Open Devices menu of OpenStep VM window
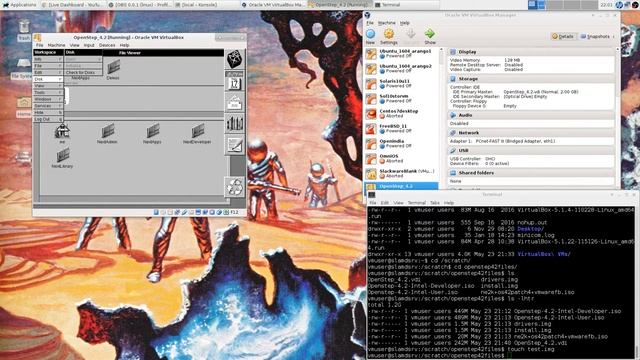 (x=107, y=45)
